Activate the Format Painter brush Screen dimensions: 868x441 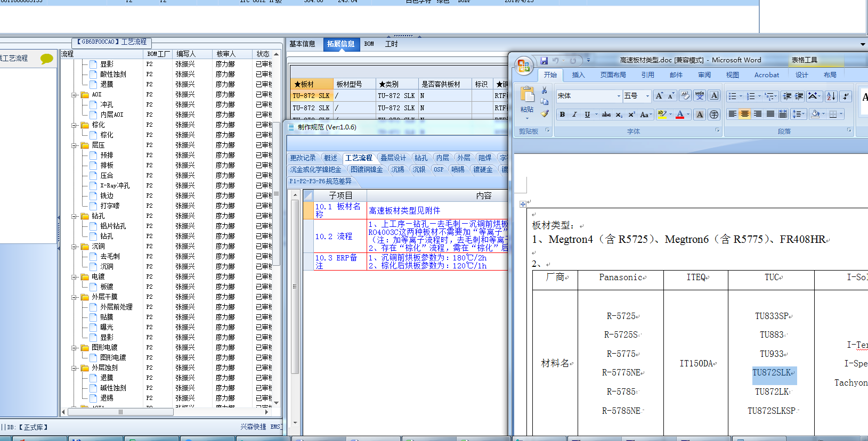click(x=545, y=113)
